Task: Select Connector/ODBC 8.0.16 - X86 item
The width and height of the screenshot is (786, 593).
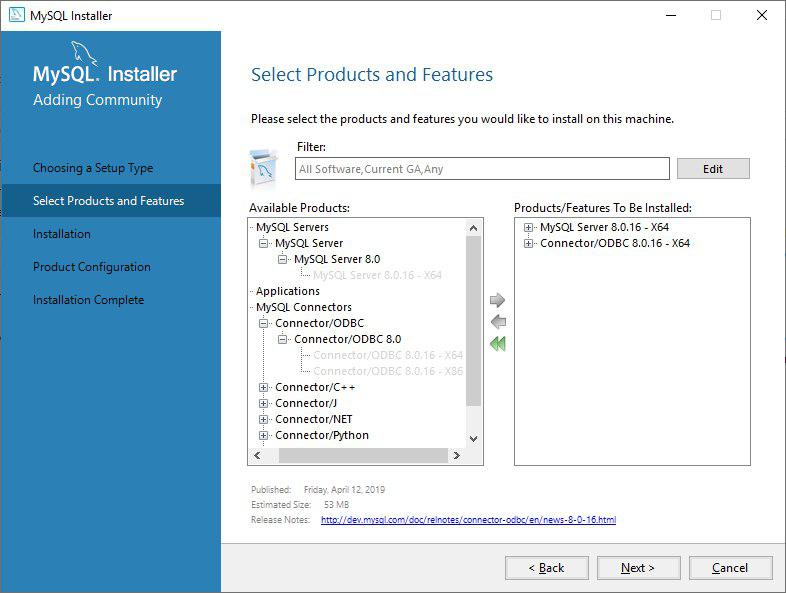Action: (388, 371)
